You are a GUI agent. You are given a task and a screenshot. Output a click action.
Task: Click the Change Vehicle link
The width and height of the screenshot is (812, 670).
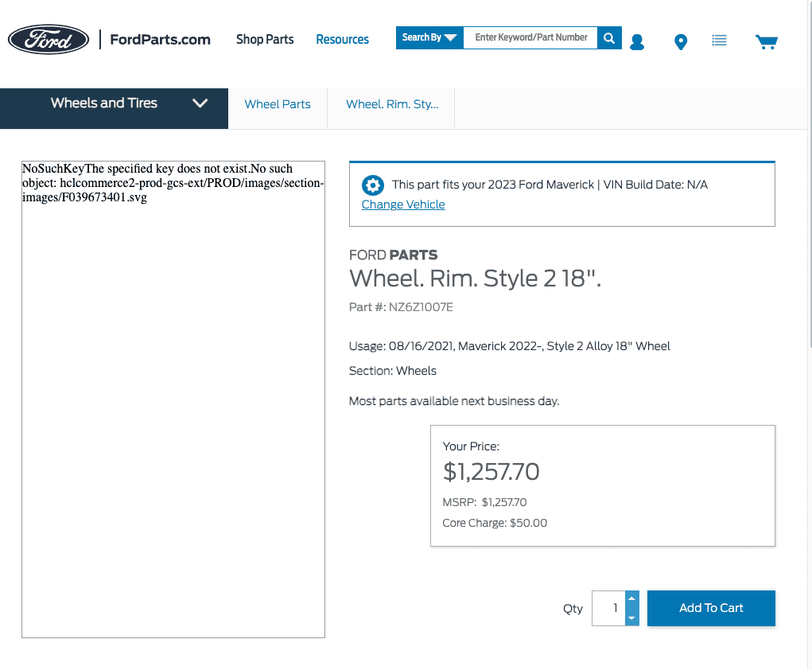(x=403, y=205)
